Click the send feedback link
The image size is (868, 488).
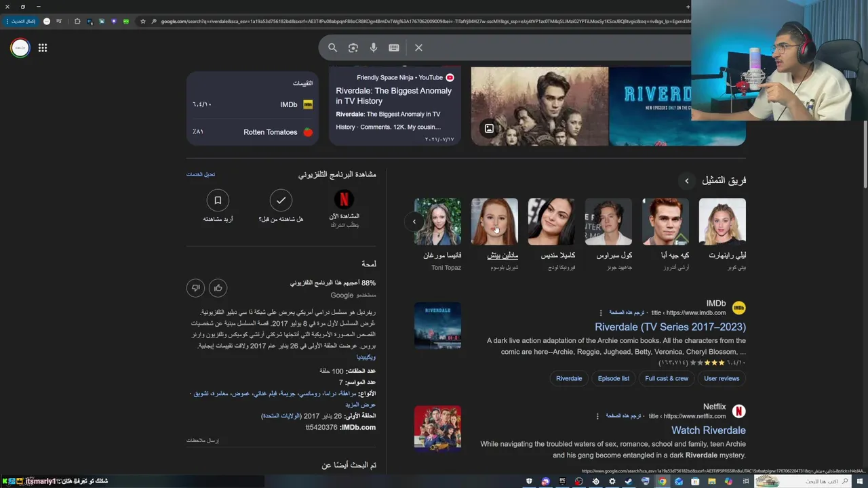point(203,441)
